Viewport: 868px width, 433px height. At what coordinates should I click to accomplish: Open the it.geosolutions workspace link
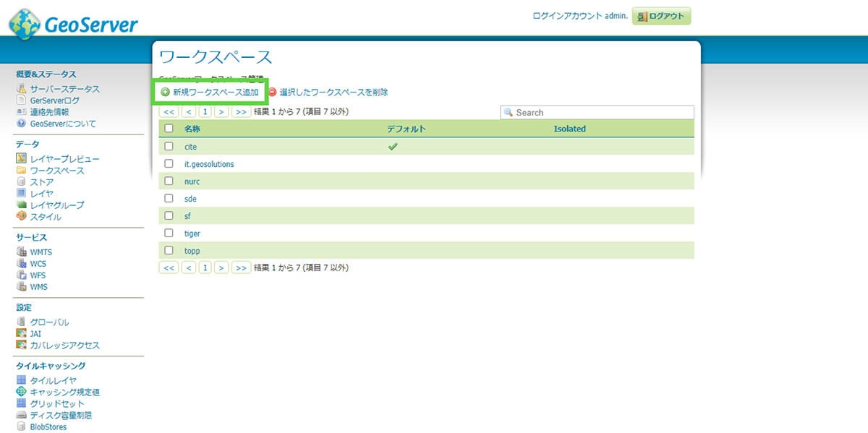[209, 164]
